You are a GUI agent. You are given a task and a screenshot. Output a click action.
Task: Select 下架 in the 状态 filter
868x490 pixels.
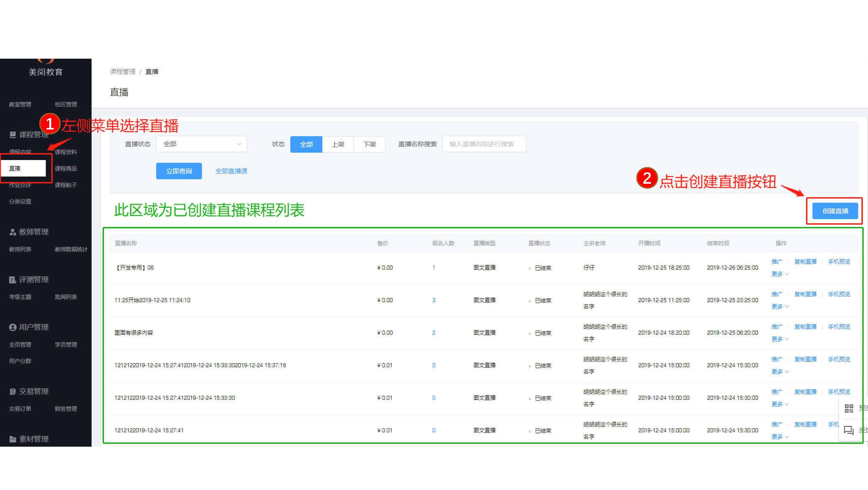[x=369, y=144]
